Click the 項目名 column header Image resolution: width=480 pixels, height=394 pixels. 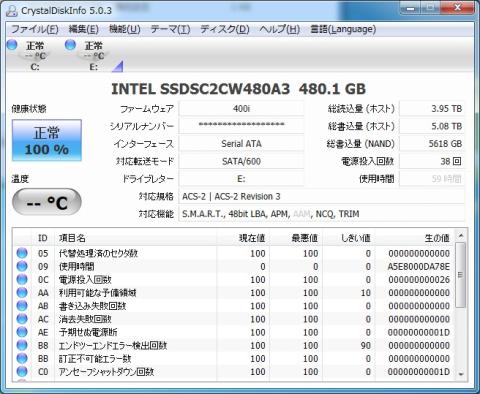click(x=135, y=238)
